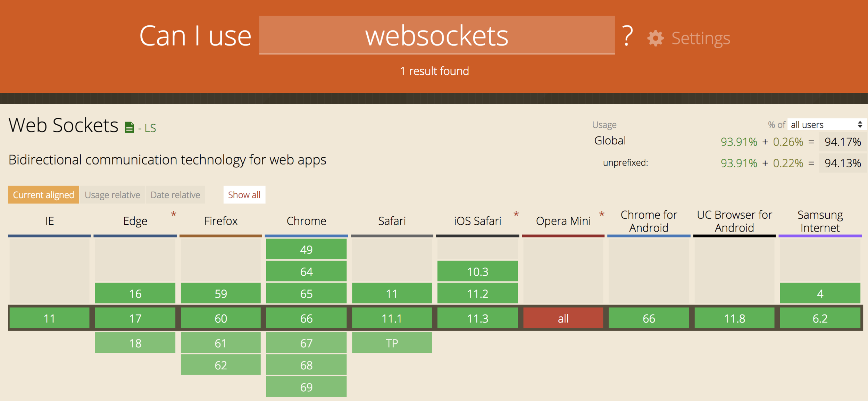Click the Show all button
Screen dimensions: 868x401
(x=244, y=195)
